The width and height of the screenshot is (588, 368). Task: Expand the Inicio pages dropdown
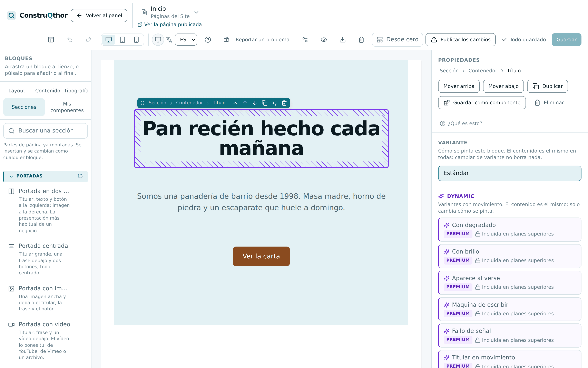click(170, 12)
